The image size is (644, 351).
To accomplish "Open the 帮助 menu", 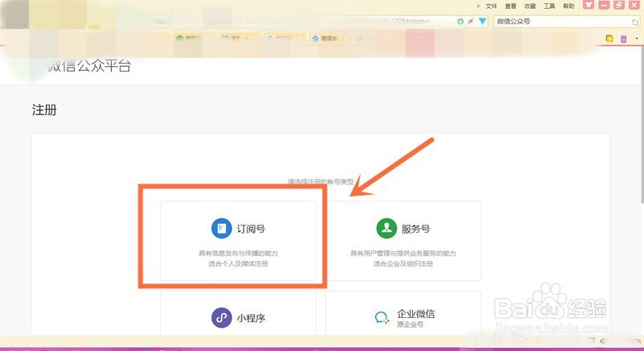I will click(569, 6).
